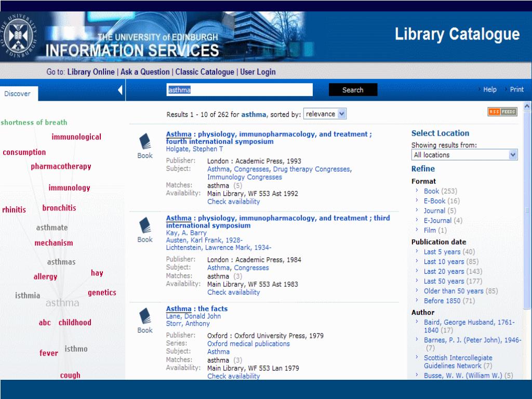Check availability for WF 553 Lan 1979
This screenshot has width=532, height=399.
(233, 376)
